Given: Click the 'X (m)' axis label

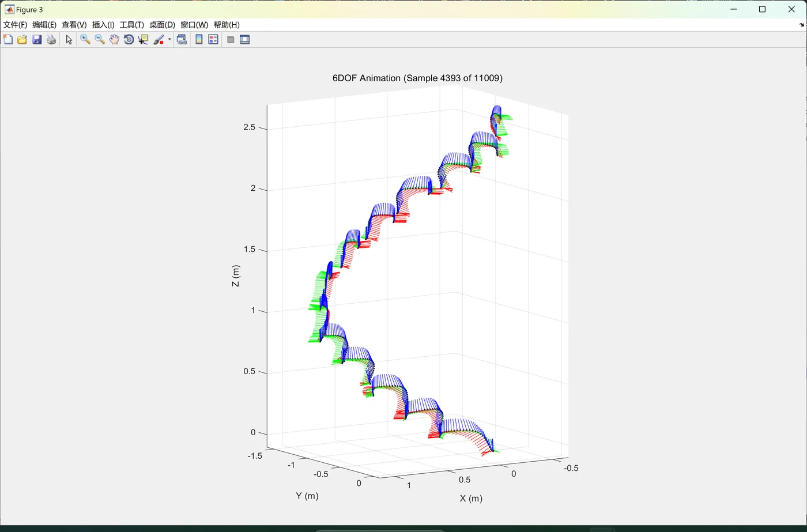Looking at the screenshot, I should point(471,499).
